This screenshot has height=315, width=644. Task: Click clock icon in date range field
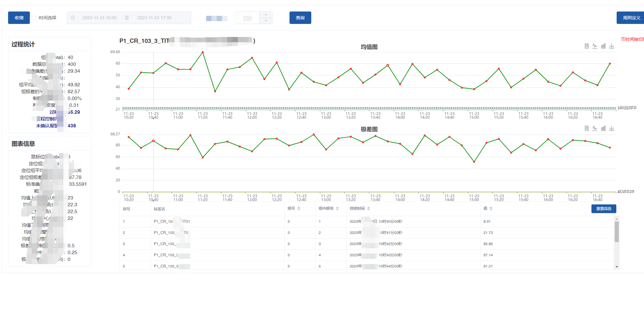click(x=73, y=18)
